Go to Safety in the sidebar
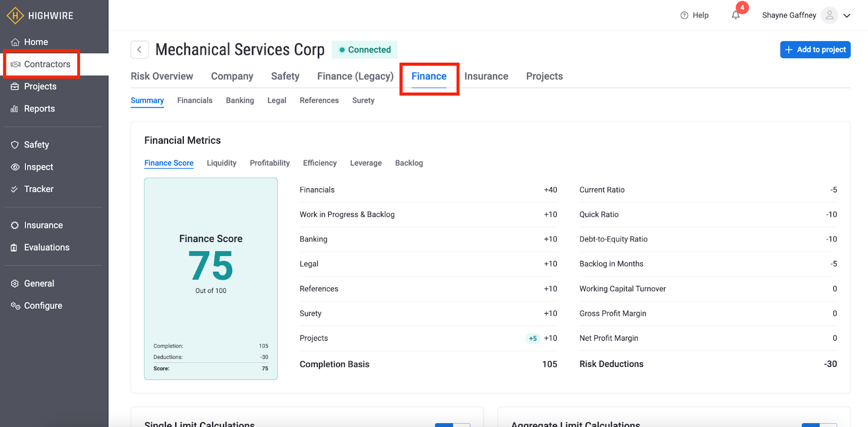 pyautogui.click(x=36, y=145)
